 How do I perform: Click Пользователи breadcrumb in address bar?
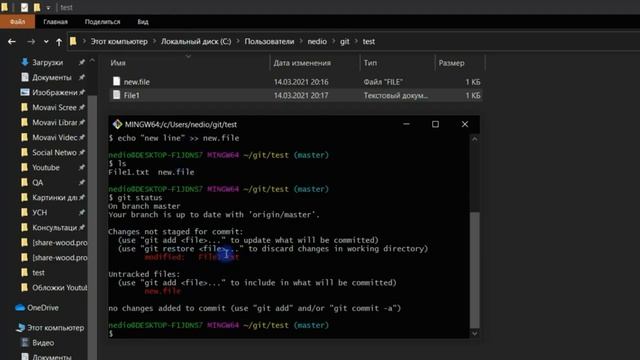[269, 42]
